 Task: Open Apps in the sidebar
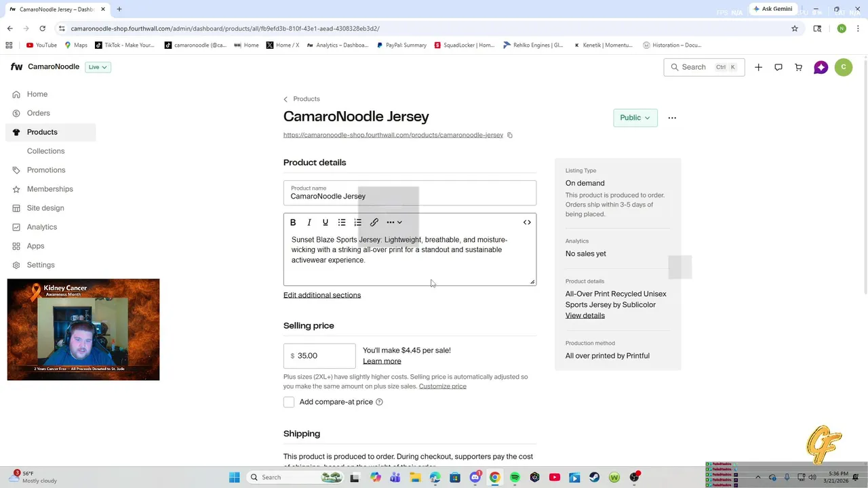click(x=51, y=246)
